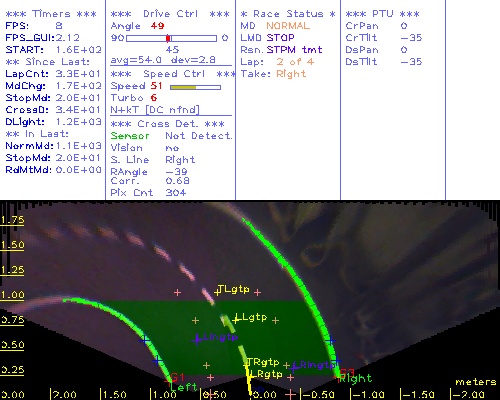Click the red marker on the Angle bar

[x=168, y=38]
